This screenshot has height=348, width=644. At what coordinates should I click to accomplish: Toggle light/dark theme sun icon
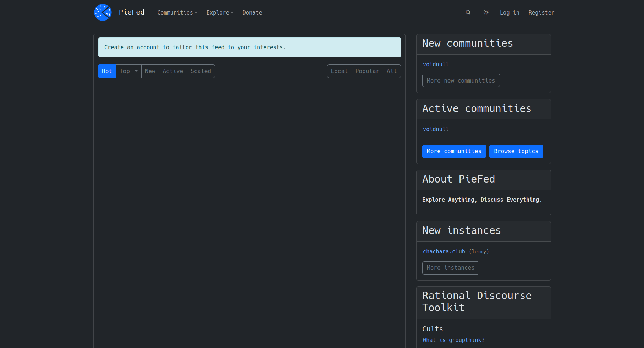pyautogui.click(x=486, y=12)
